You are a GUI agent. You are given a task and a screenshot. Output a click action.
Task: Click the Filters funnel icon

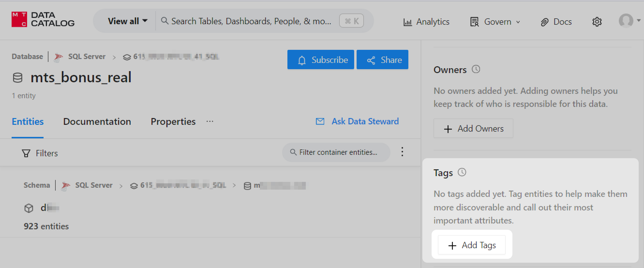(x=26, y=153)
